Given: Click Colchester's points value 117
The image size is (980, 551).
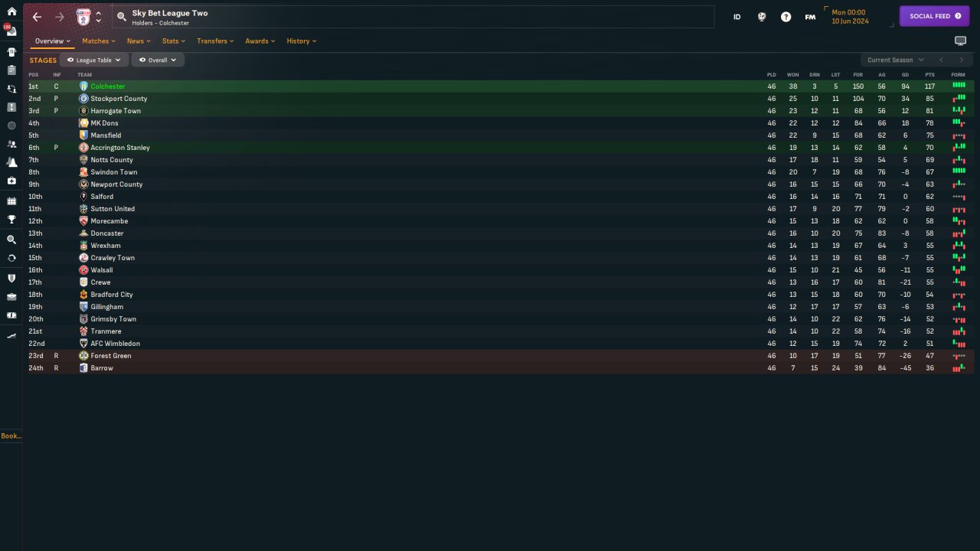Looking at the screenshot, I should pos(929,86).
